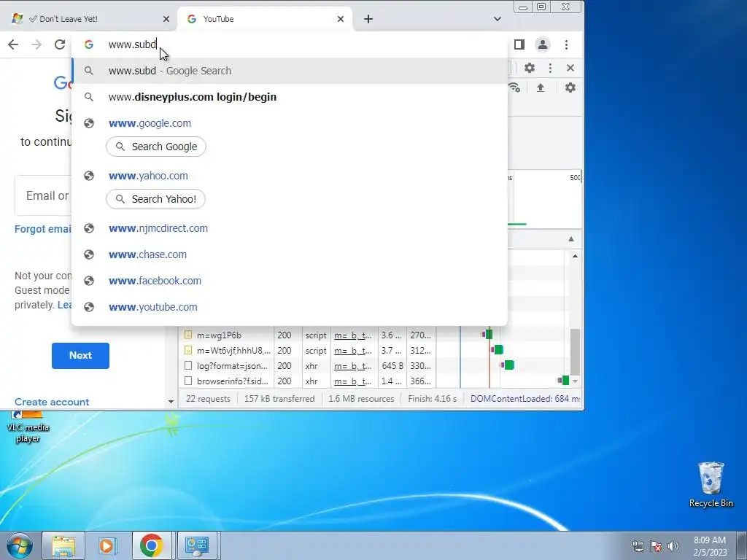This screenshot has height=560, width=747.
Task: Collapse the network overview up triangle
Action: click(x=571, y=239)
